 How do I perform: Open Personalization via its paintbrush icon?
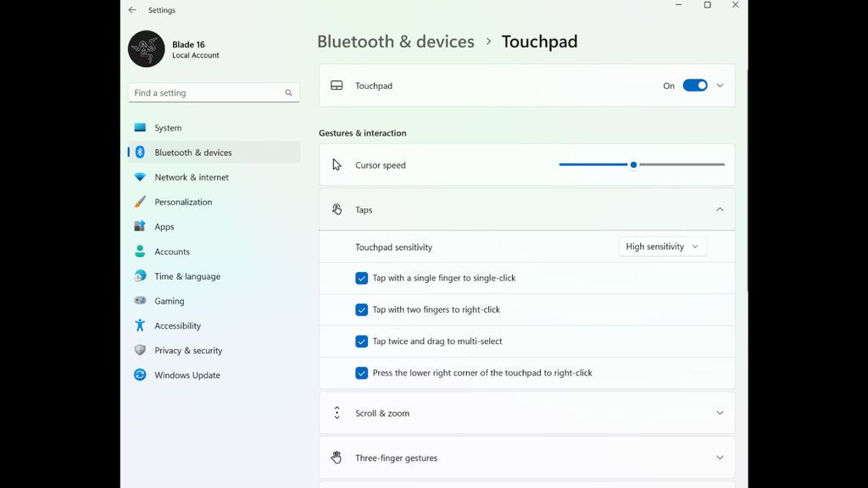(x=140, y=202)
